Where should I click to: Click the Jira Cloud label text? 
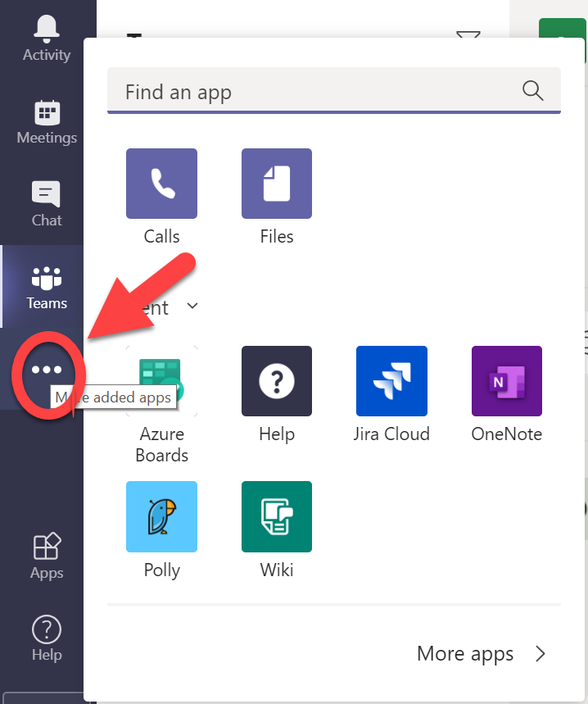click(x=391, y=434)
